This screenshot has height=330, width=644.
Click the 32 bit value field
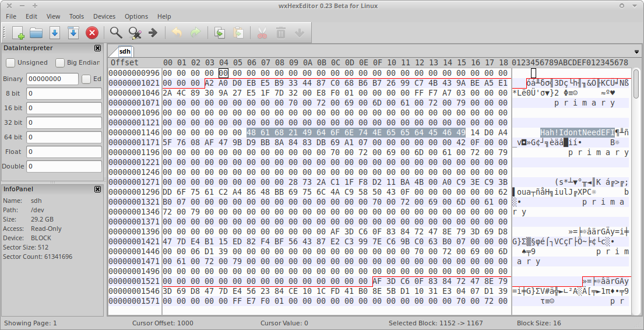64,122
